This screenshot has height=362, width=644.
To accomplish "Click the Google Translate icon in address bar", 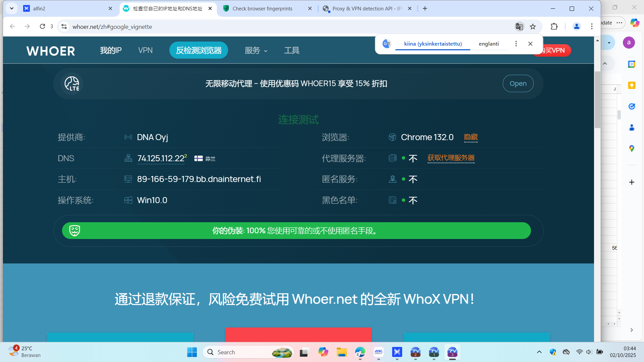I will coord(519,26).
